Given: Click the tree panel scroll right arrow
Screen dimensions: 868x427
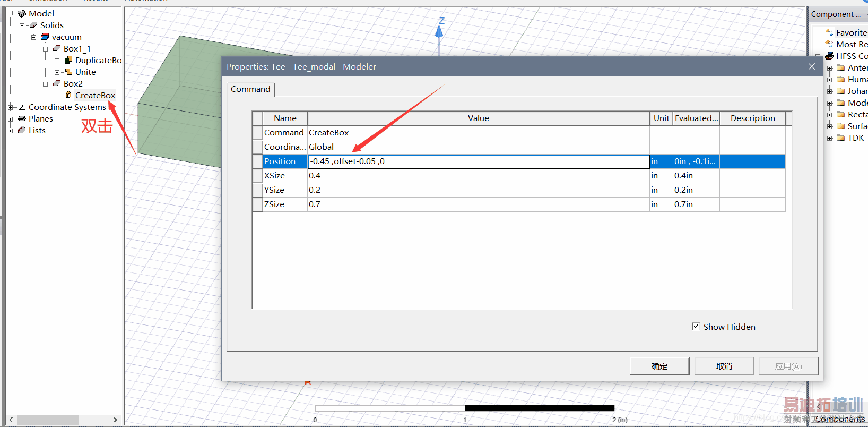Looking at the screenshot, I should pyautogui.click(x=115, y=420).
